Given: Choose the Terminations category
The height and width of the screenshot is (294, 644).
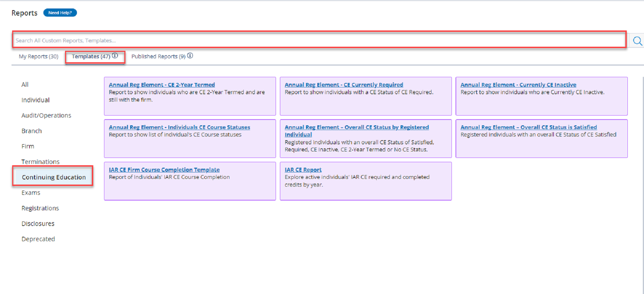Looking at the screenshot, I should [x=40, y=162].
